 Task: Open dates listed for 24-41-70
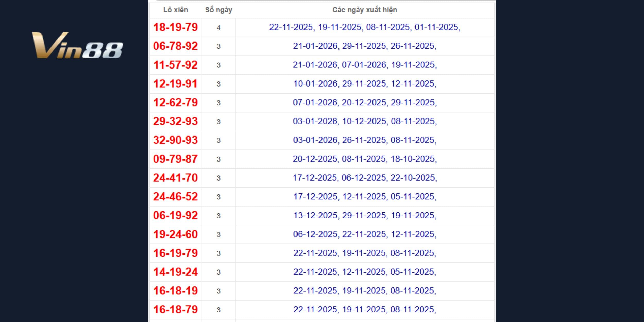(x=365, y=178)
